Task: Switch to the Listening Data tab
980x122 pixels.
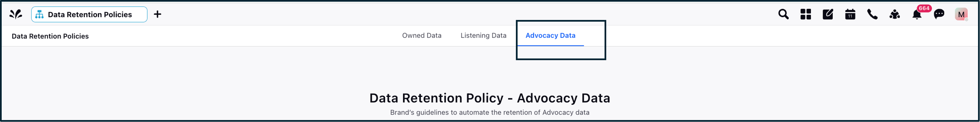Action: pos(483,36)
